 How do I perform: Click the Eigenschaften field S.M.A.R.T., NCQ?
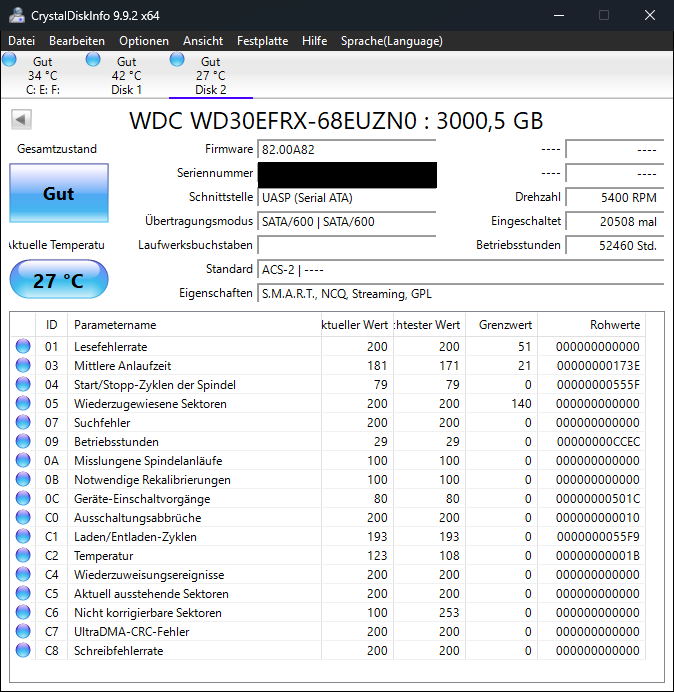click(461, 293)
